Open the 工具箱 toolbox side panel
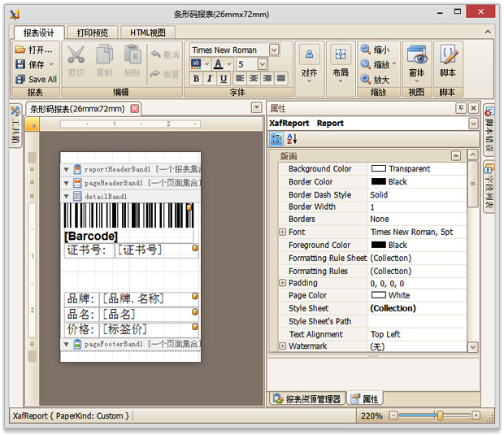Image resolution: width=504 pixels, height=435 pixels. [15, 125]
